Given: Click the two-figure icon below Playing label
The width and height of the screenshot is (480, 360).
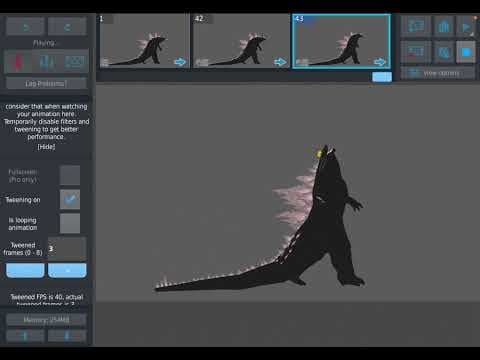Looking at the screenshot, I should pos(47,62).
